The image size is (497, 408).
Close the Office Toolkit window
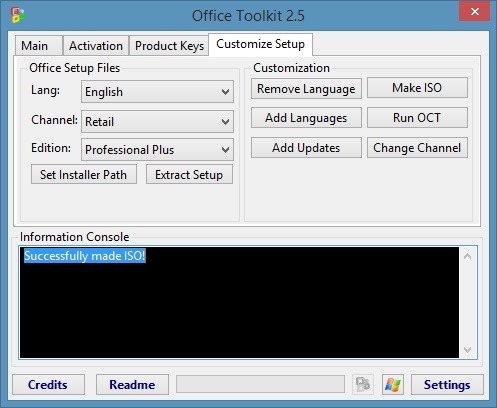point(474,11)
